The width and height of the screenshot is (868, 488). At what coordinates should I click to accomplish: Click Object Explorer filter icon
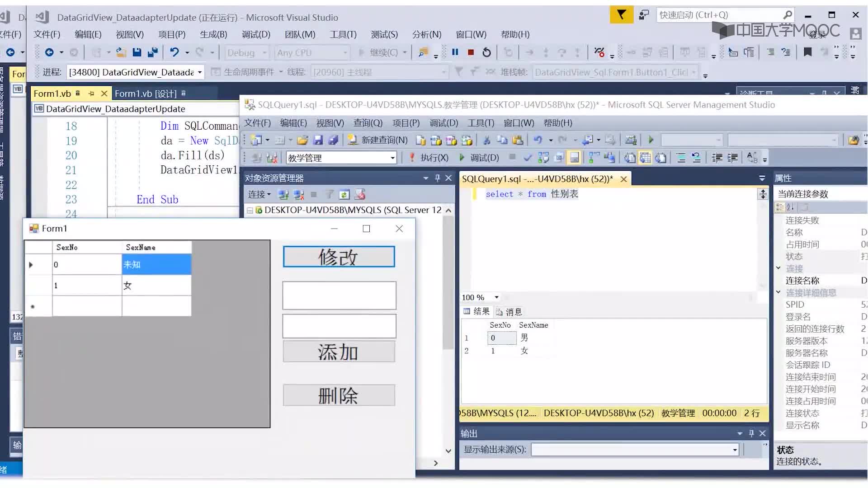coord(330,195)
